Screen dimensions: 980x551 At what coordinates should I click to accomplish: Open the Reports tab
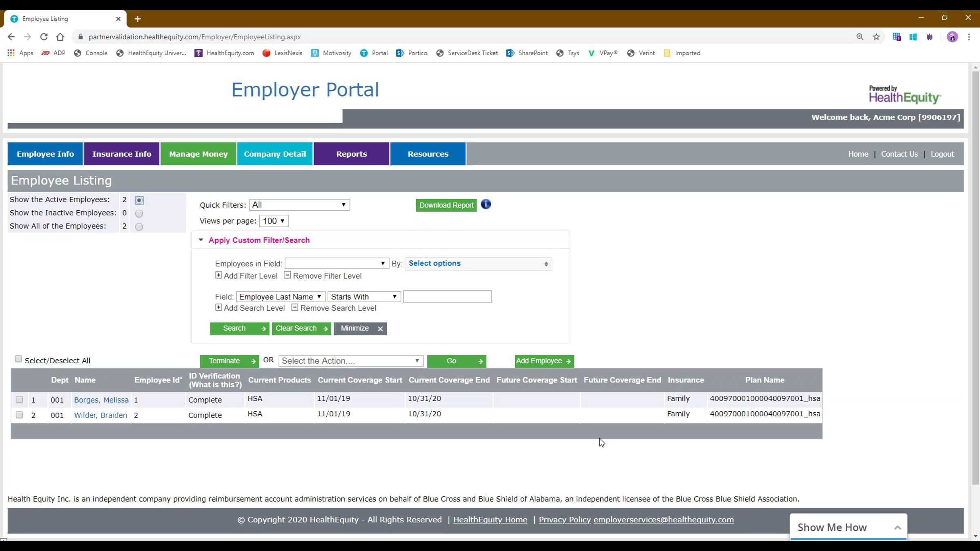352,154
